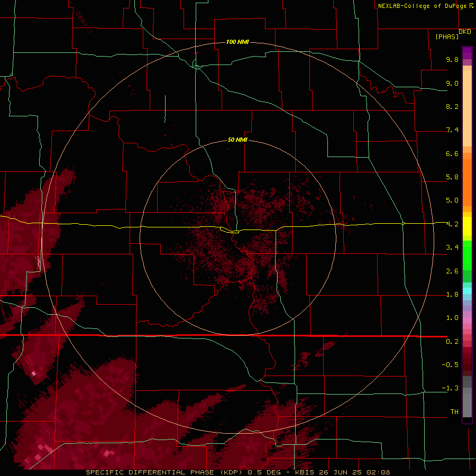The width and height of the screenshot is (476, 476).
Task: Select the 2.6 scale value label
Action: coord(452,271)
